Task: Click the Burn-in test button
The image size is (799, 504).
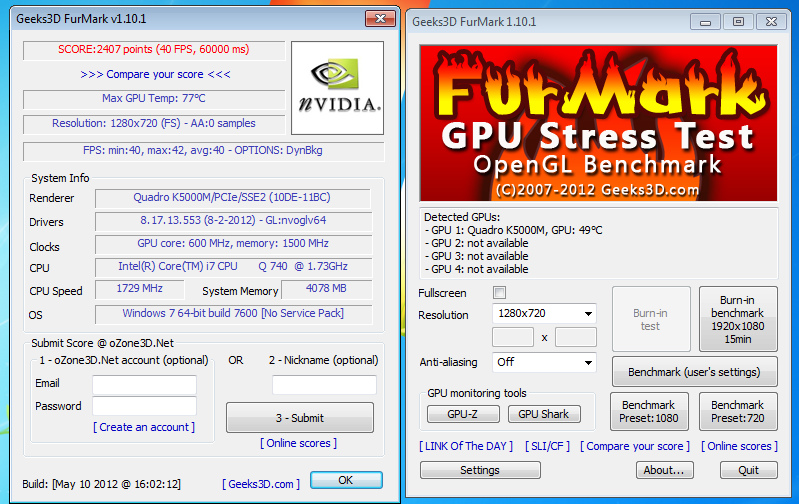Action: (x=651, y=319)
